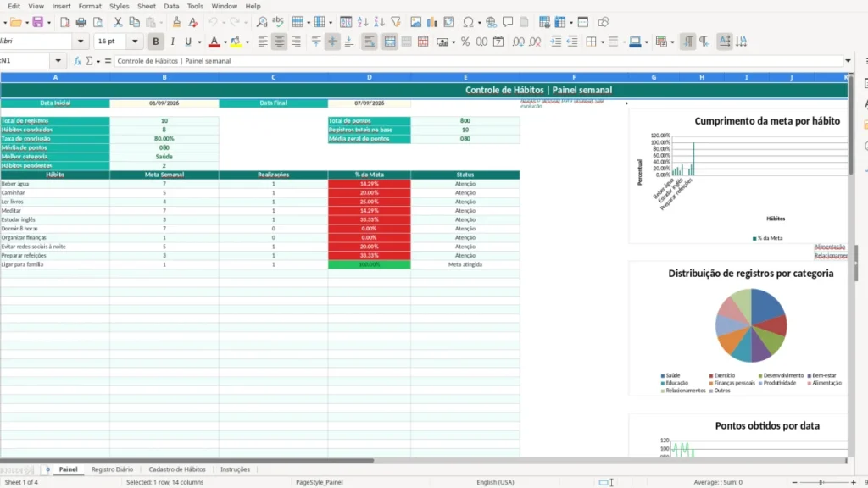Apply the yellow highlighting color swatch

[x=236, y=42]
